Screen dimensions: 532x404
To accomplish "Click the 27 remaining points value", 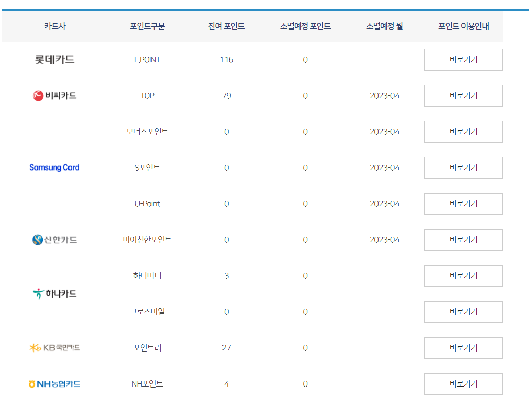I will coord(226,348).
